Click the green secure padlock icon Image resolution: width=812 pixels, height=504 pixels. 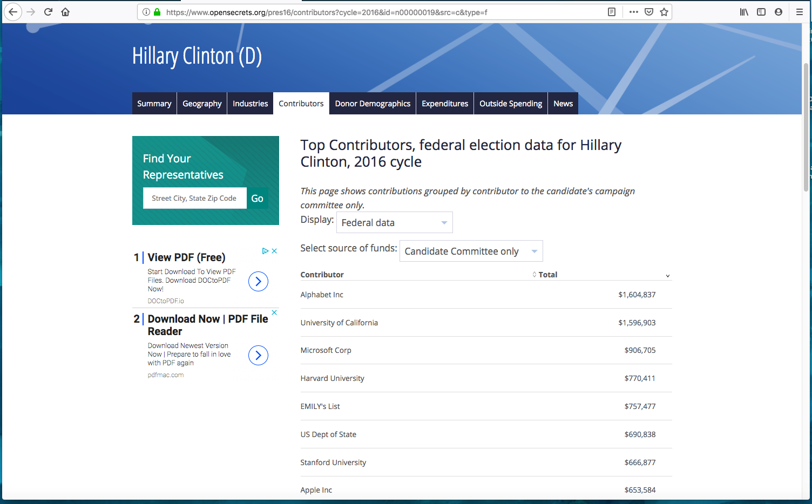tap(157, 12)
